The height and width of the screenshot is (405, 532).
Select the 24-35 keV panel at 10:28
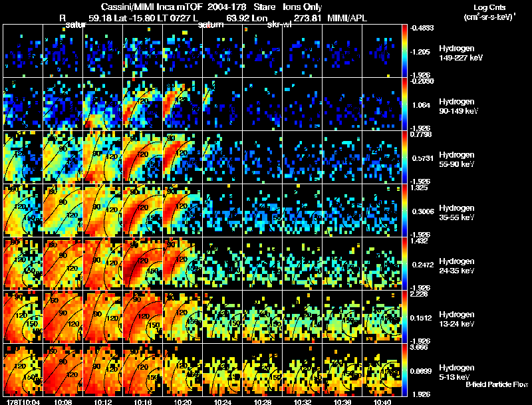263,263
